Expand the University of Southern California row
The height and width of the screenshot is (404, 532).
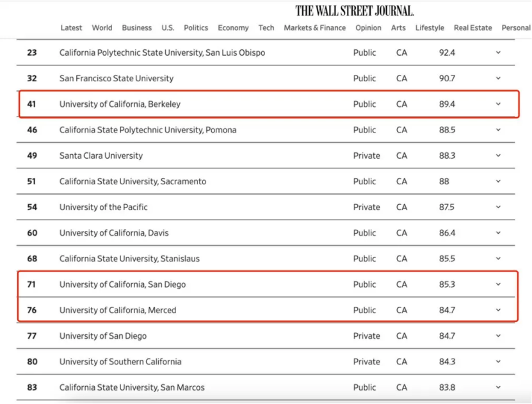tap(498, 362)
